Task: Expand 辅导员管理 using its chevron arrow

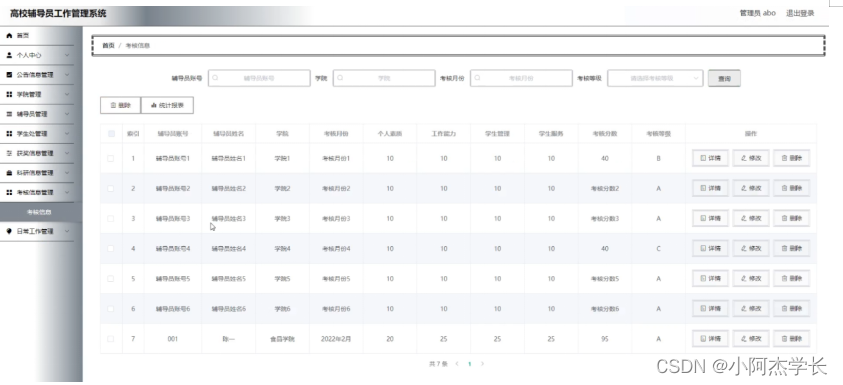Action: [67, 114]
